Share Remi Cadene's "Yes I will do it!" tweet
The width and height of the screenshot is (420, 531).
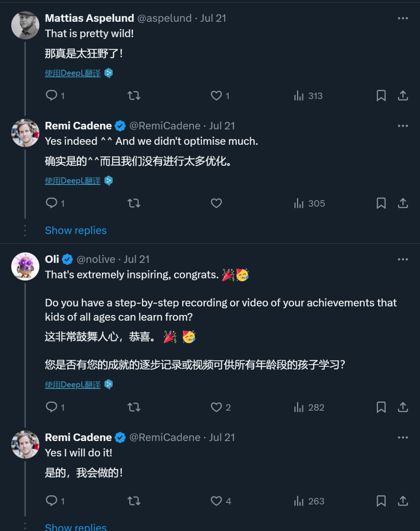403,501
